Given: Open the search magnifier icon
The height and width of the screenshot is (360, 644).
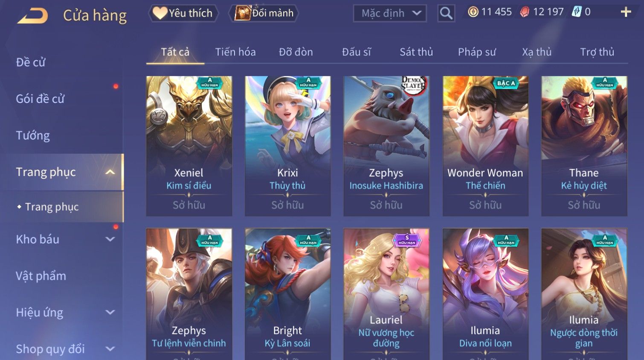Looking at the screenshot, I should (446, 13).
